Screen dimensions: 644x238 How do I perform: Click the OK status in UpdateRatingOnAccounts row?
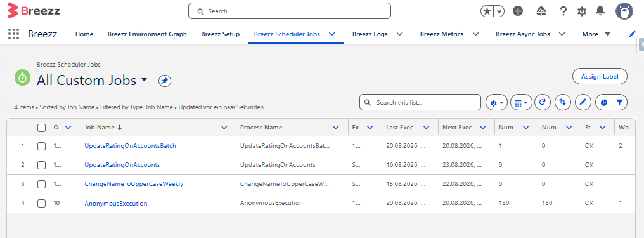(589, 165)
